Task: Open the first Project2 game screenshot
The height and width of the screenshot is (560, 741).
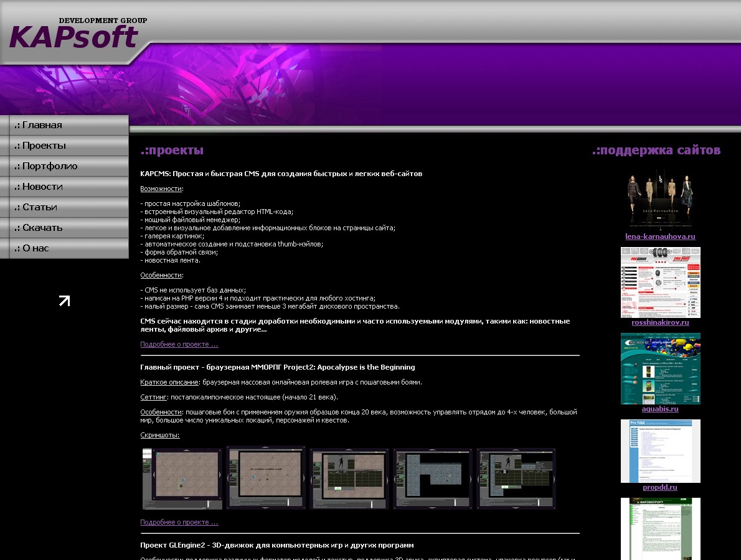Action: click(x=182, y=478)
